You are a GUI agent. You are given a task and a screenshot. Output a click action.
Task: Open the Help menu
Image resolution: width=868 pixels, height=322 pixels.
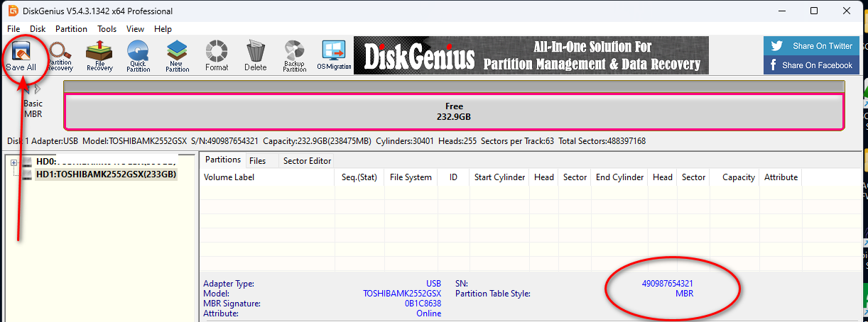pyautogui.click(x=163, y=29)
